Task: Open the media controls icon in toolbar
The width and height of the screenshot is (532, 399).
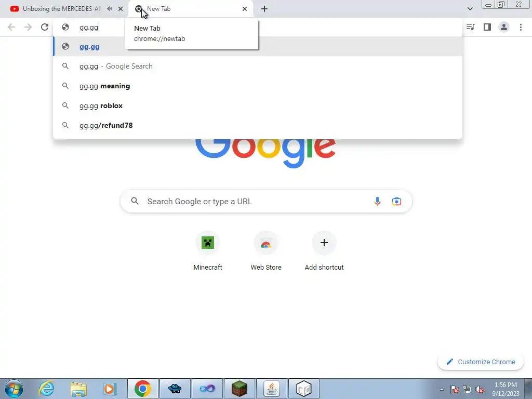Action: pyautogui.click(x=470, y=27)
